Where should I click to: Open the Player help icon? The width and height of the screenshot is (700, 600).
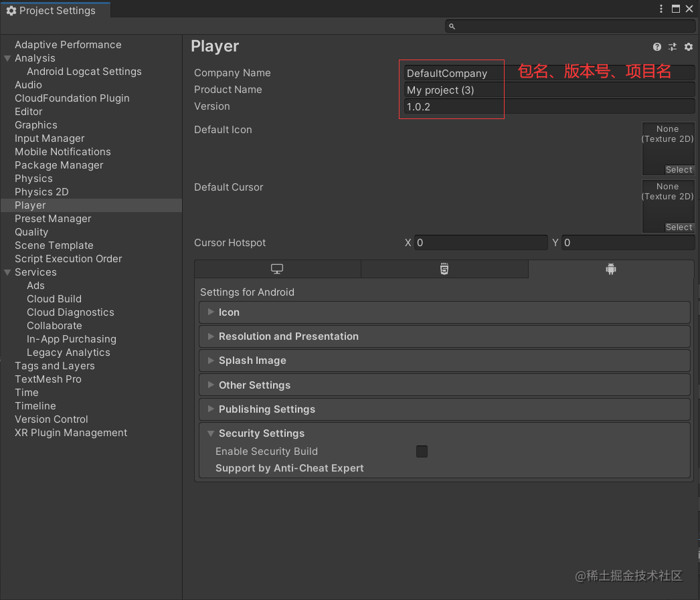point(657,47)
